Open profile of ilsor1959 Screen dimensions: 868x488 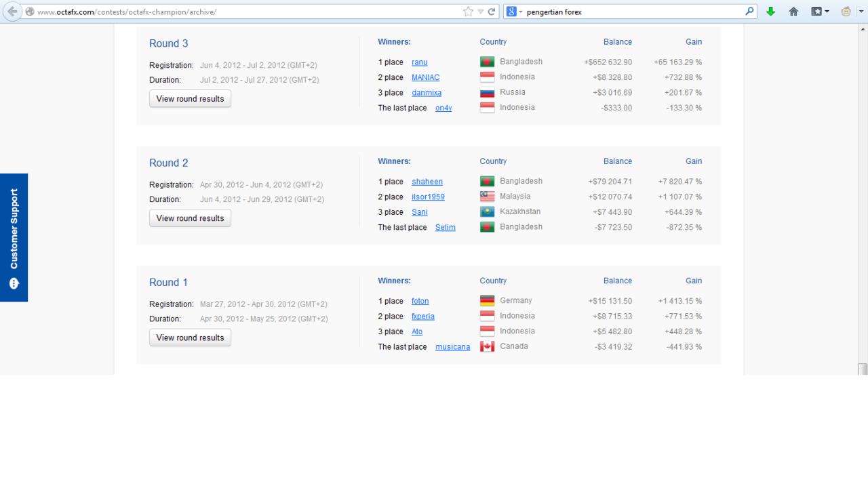(428, 197)
